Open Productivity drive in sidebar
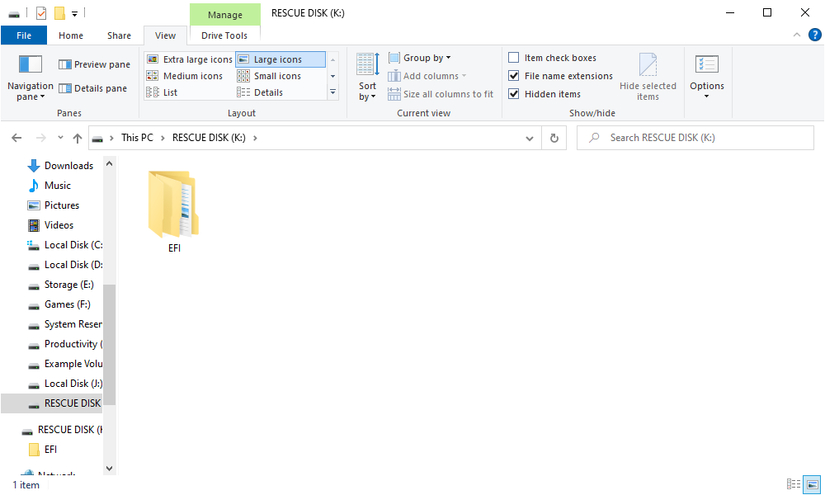This screenshot has width=825, height=495. click(x=65, y=344)
